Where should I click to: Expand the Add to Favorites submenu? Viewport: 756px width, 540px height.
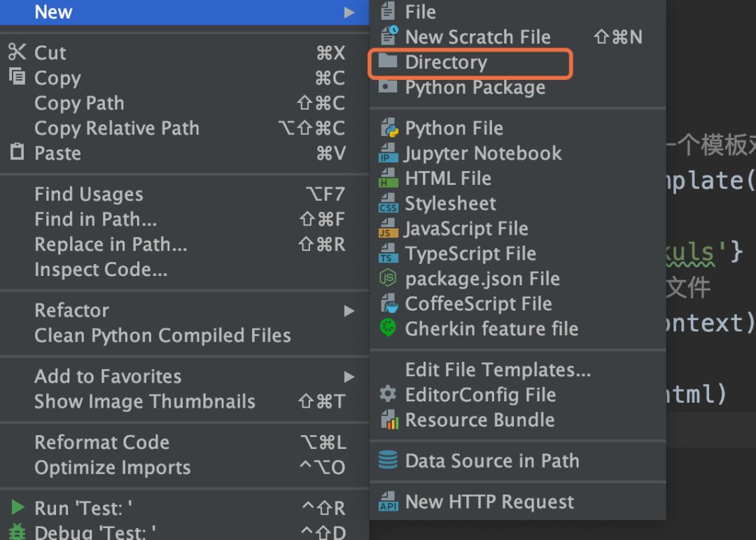tap(349, 377)
